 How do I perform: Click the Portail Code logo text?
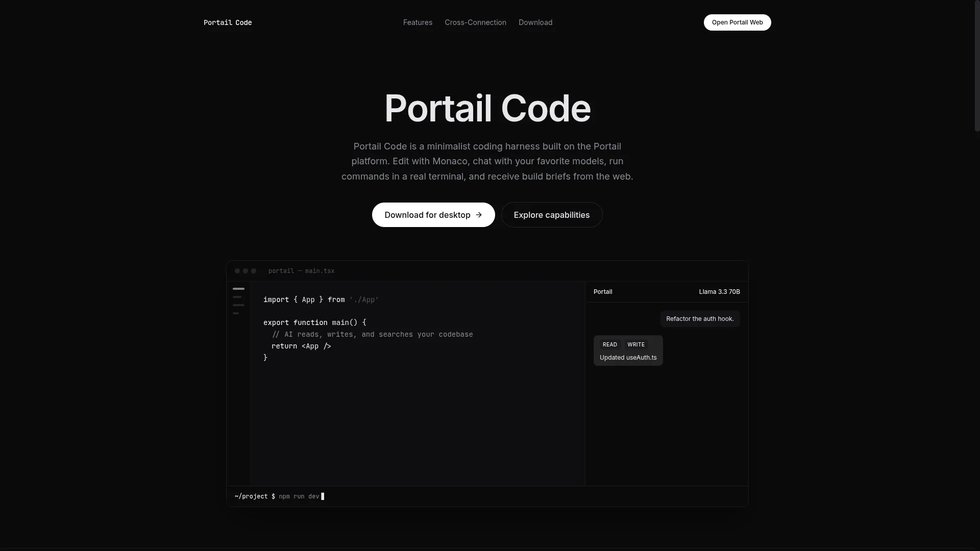(x=228, y=22)
